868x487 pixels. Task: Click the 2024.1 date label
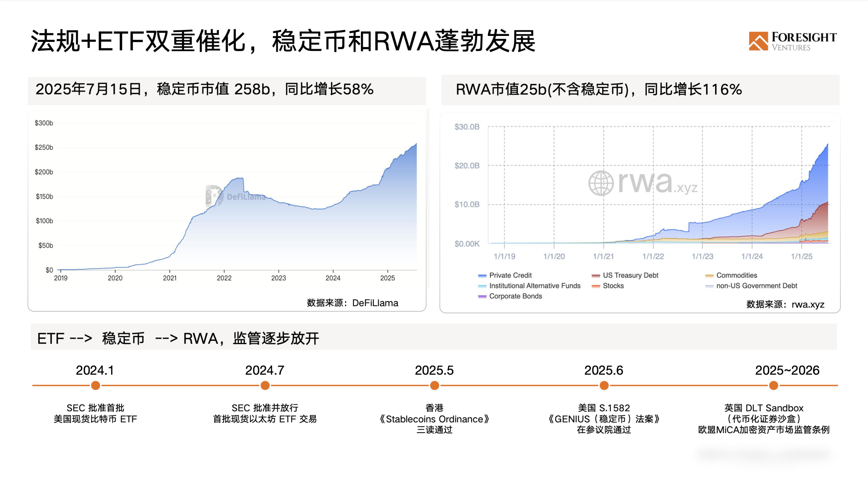click(95, 370)
